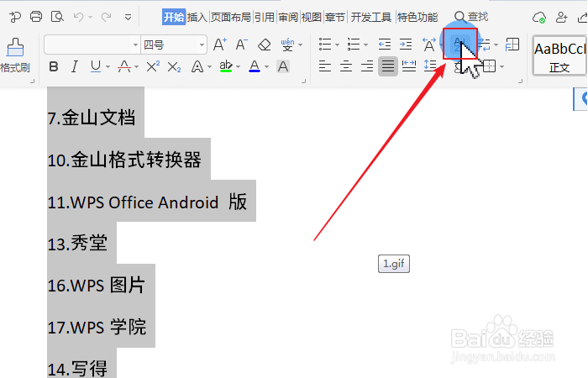
Task: Click the bulleted list icon
Action: tap(325, 45)
